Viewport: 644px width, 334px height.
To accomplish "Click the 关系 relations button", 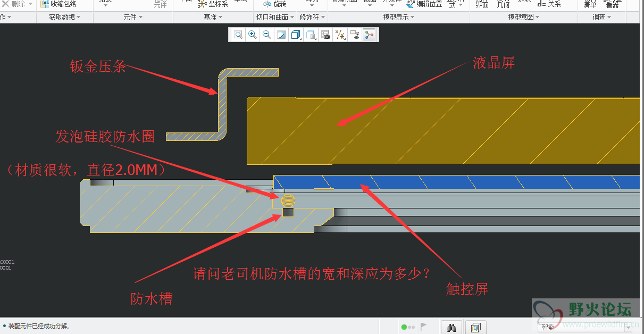I will coord(549,4).
